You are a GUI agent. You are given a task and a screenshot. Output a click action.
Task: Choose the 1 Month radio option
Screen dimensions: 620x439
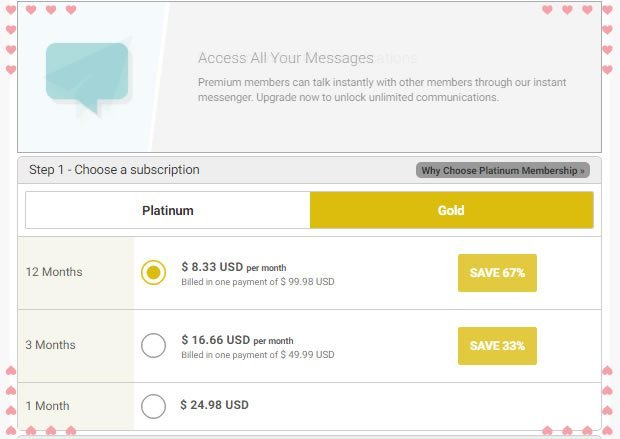tap(153, 406)
